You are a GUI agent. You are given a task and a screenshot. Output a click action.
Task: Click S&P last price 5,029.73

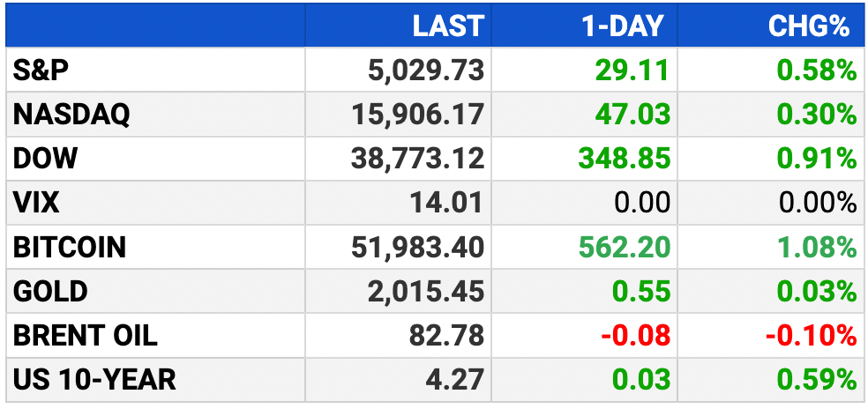(426, 71)
